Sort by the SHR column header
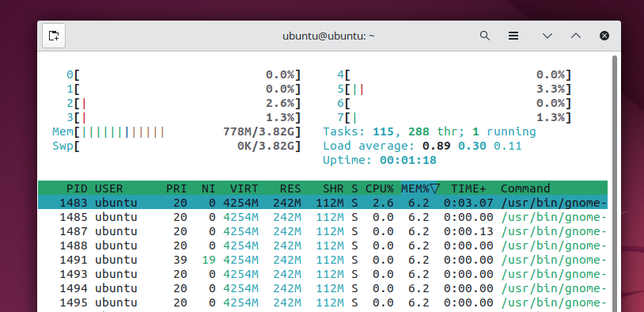This screenshot has width=644, height=312. click(333, 188)
